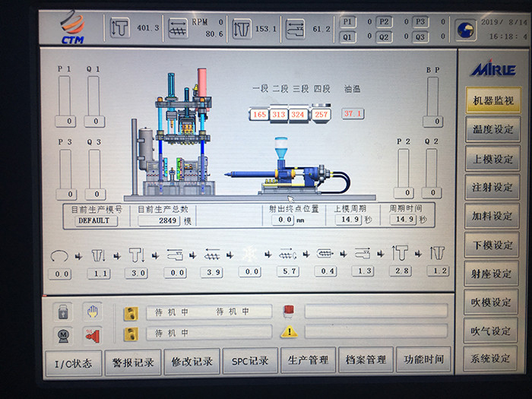Switch to 下模设定 page

click(x=492, y=245)
